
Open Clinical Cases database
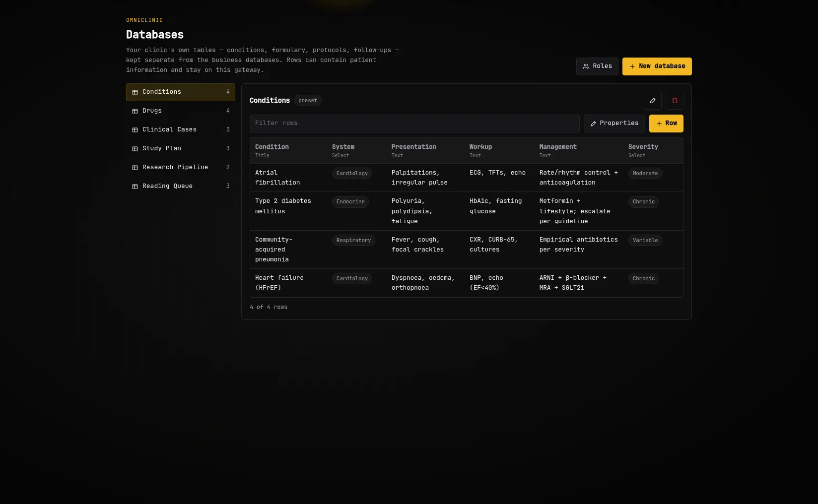tap(180, 130)
